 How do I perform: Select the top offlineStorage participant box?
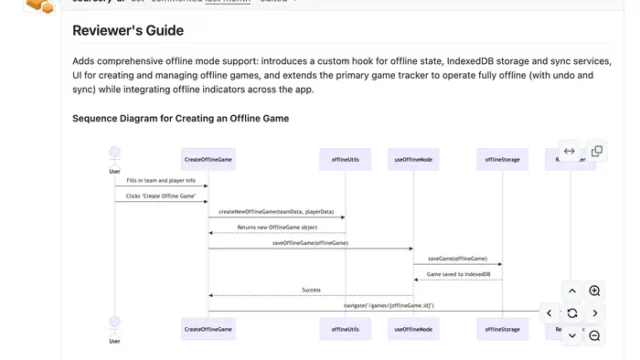coord(502,160)
